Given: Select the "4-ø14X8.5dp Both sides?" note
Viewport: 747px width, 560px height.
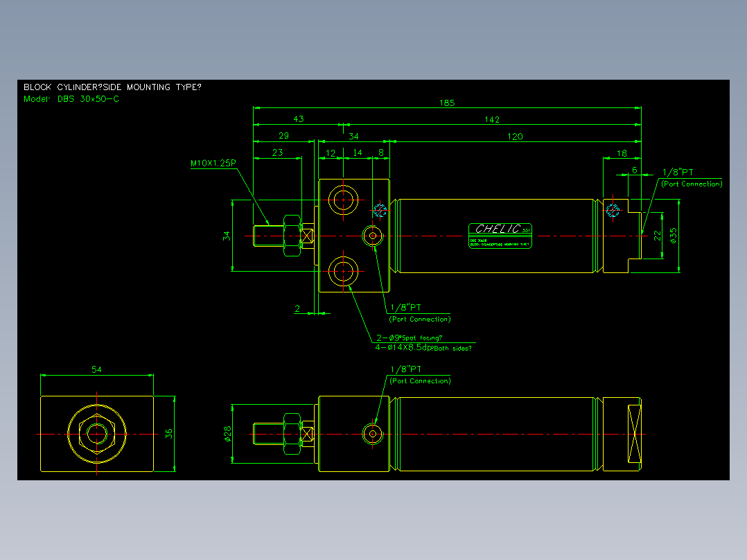Looking at the screenshot, I should pyautogui.click(x=423, y=348).
